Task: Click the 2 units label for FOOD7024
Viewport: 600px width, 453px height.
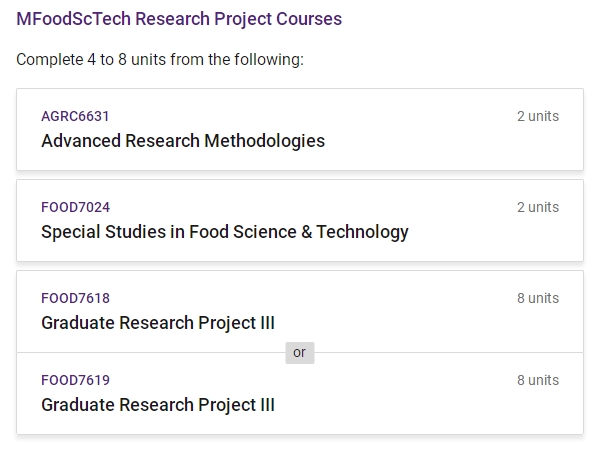Action: click(x=538, y=207)
